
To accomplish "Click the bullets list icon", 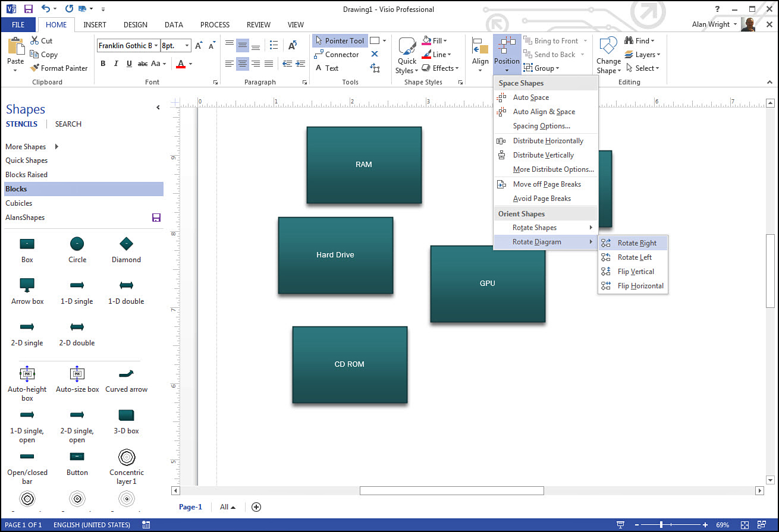I will [x=274, y=46].
